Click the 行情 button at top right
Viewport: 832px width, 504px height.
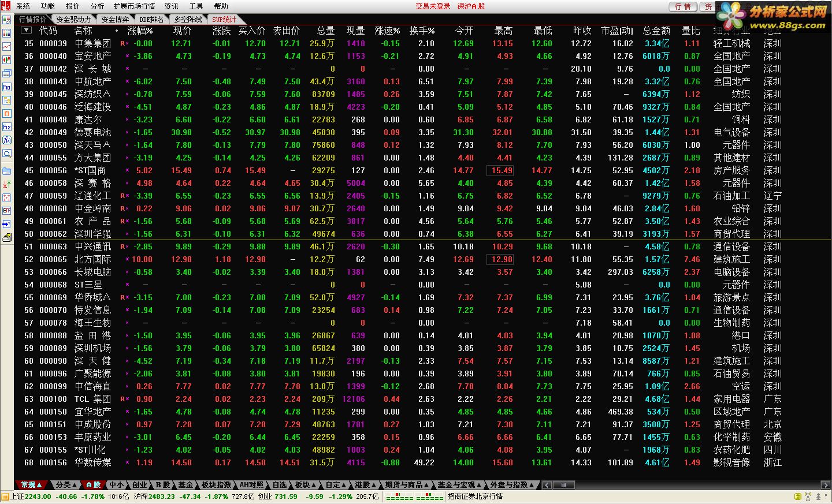click(684, 7)
